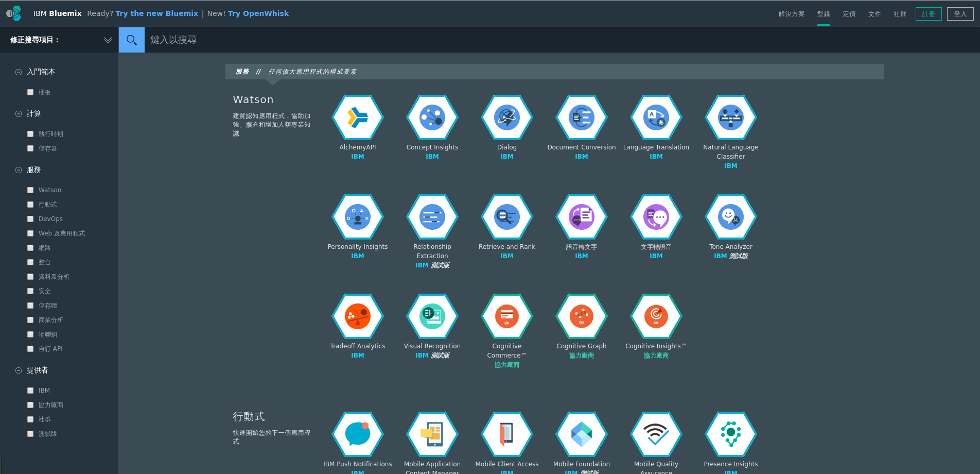Select the Dialog service icon

[507, 117]
